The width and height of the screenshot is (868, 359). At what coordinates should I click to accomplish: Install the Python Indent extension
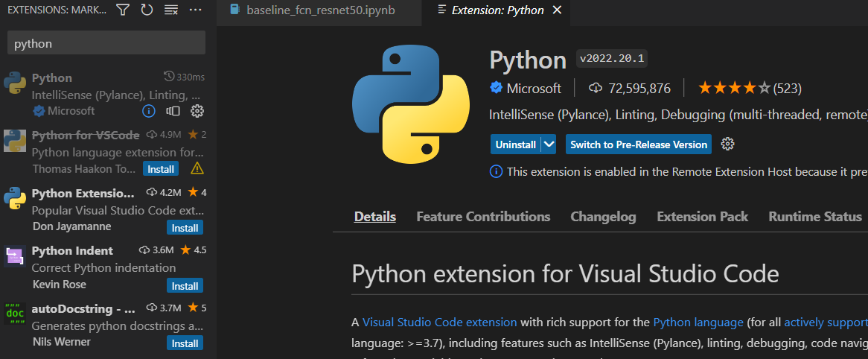click(185, 286)
